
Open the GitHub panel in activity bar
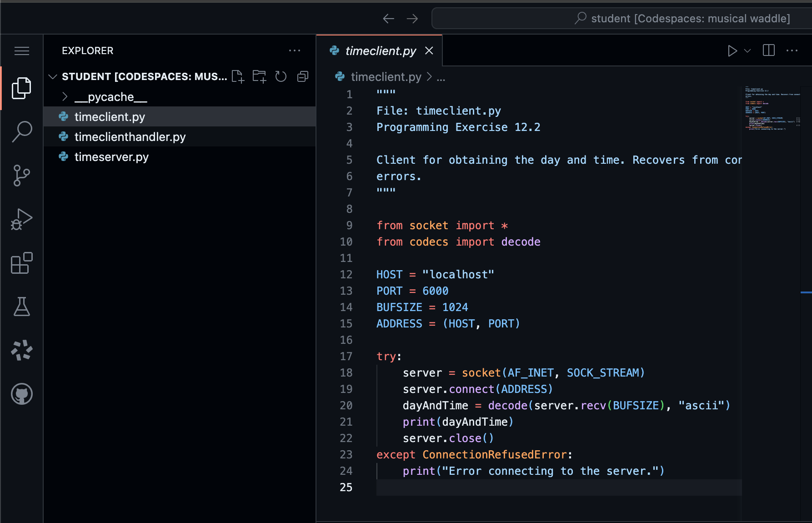(x=22, y=394)
